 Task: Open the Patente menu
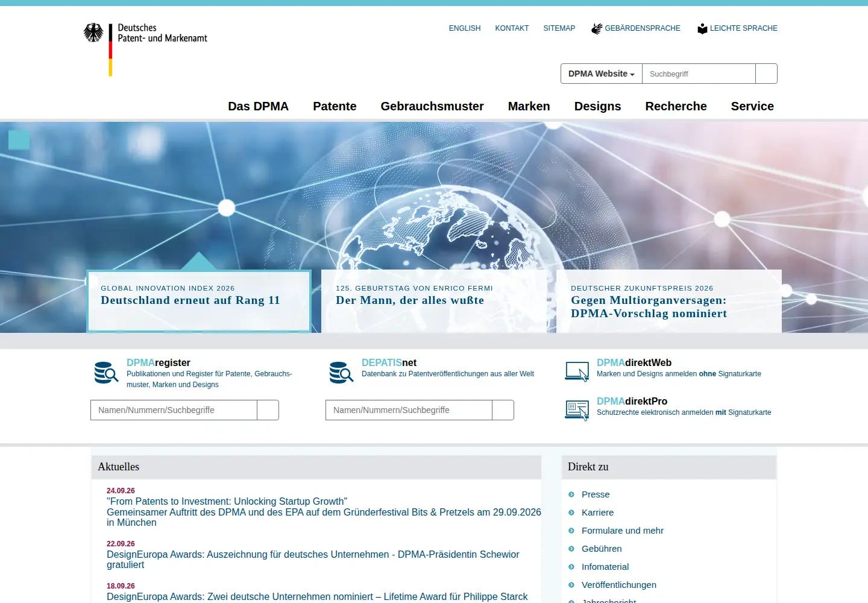[x=335, y=106]
